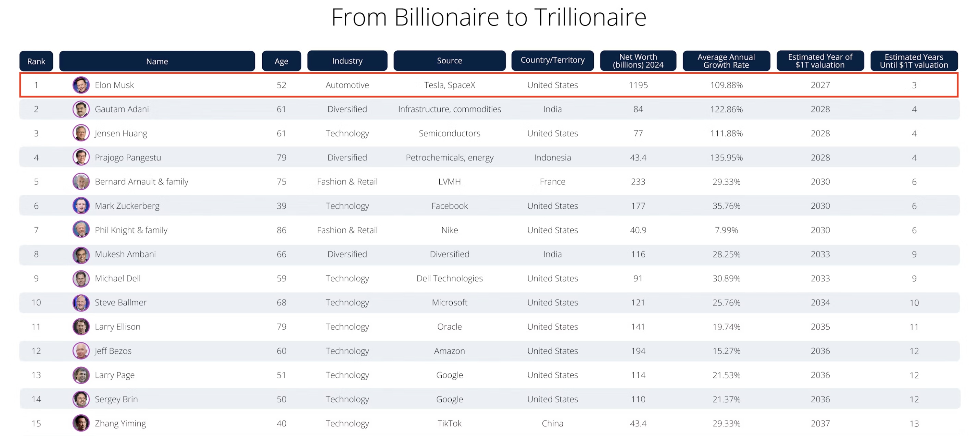Click Bernard Arnault's avatar icon

click(x=81, y=182)
